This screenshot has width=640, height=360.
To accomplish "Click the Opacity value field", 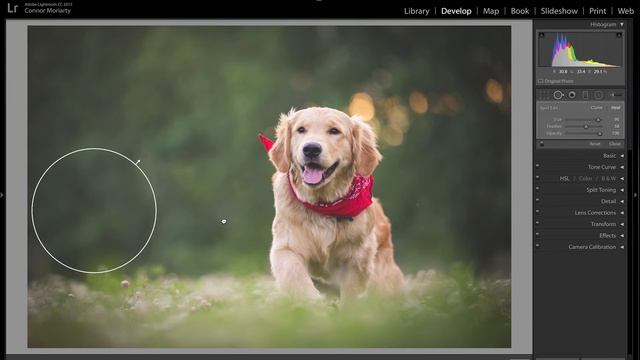I will [616, 133].
